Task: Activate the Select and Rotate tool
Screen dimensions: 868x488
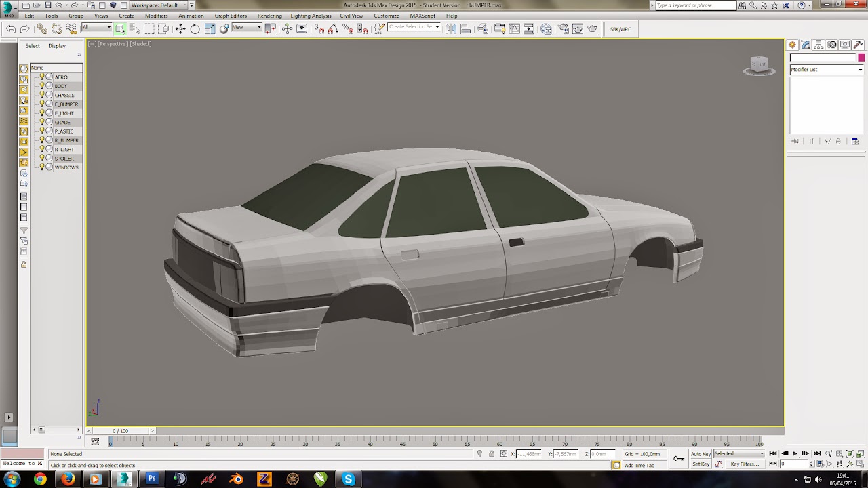Action: [x=195, y=28]
